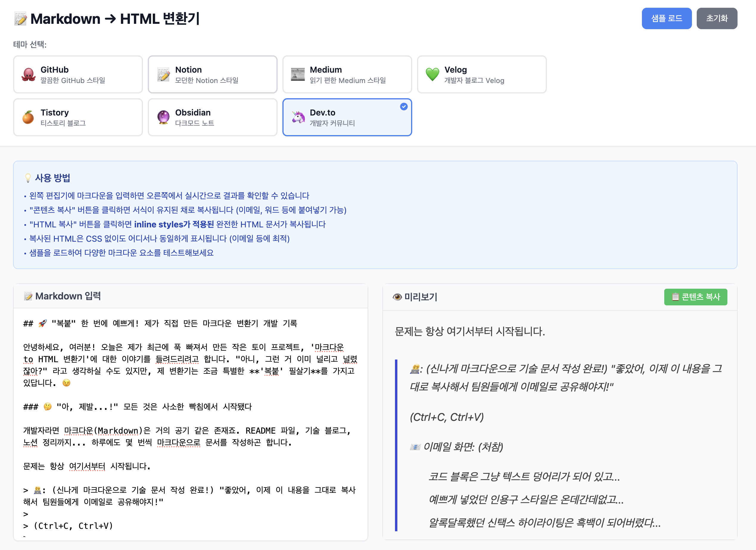Click the line 샘플을 로드하여 다양한 마크다운
This screenshot has width=756, height=550.
(x=121, y=253)
